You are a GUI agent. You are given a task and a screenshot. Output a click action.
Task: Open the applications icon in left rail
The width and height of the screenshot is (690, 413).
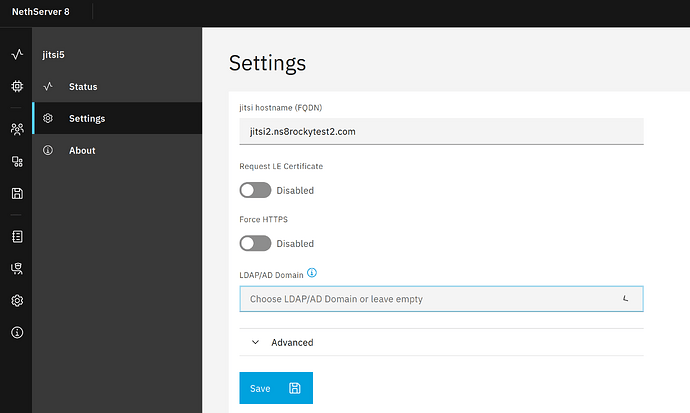pyautogui.click(x=16, y=161)
